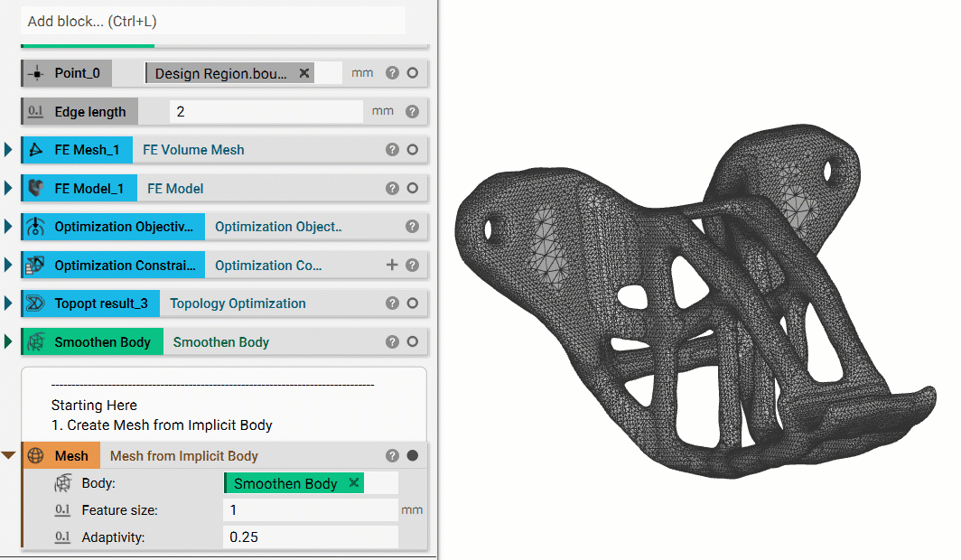Open help for the Smoothen Body block
Screen dimensions: 961x560
click(x=392, y=341)
